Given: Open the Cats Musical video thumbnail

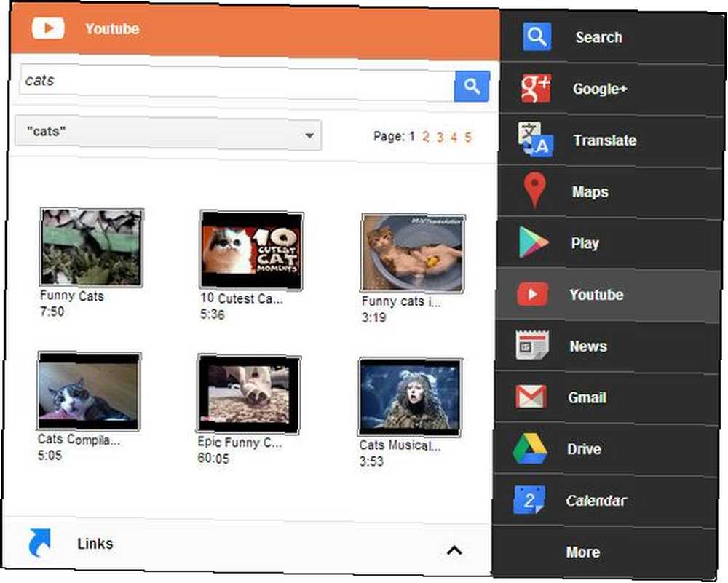Looking at the screenshot, I should tap(410, 397).
